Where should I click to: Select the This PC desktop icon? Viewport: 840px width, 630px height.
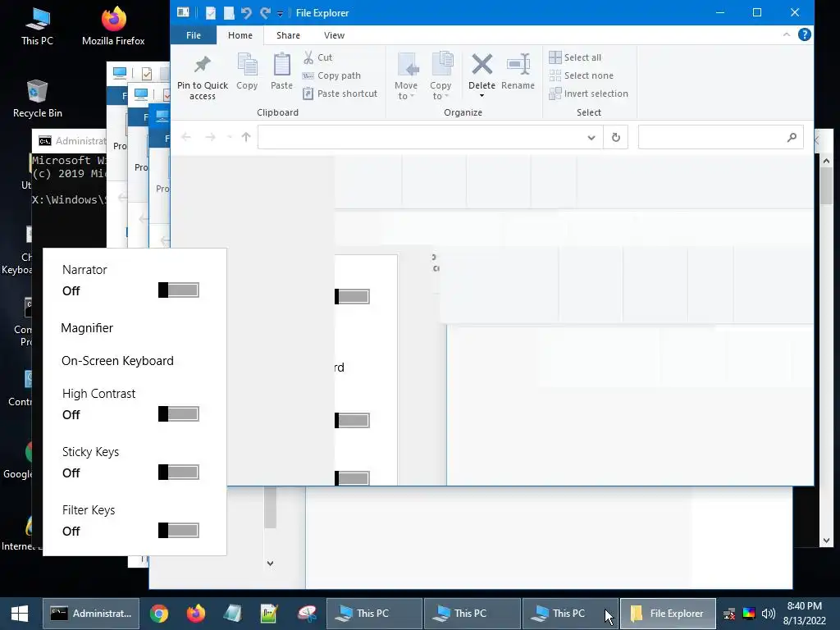pyautogui.click(x=38, y=27)
